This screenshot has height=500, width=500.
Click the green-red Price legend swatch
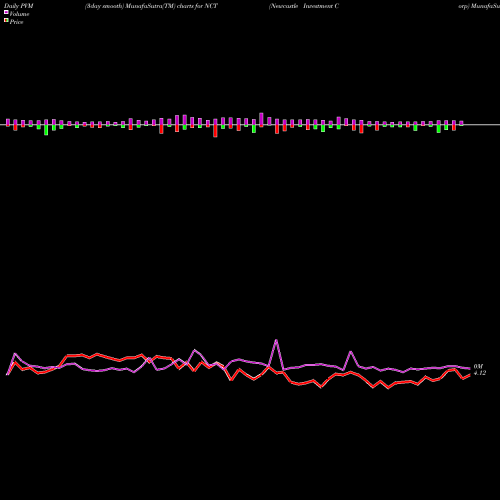[6, 21]
